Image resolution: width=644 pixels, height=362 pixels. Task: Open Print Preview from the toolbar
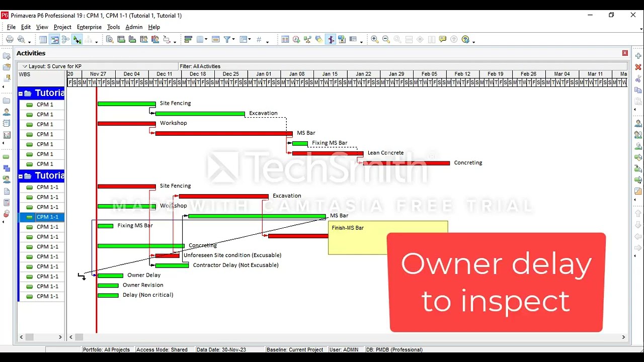coord(21,39)
